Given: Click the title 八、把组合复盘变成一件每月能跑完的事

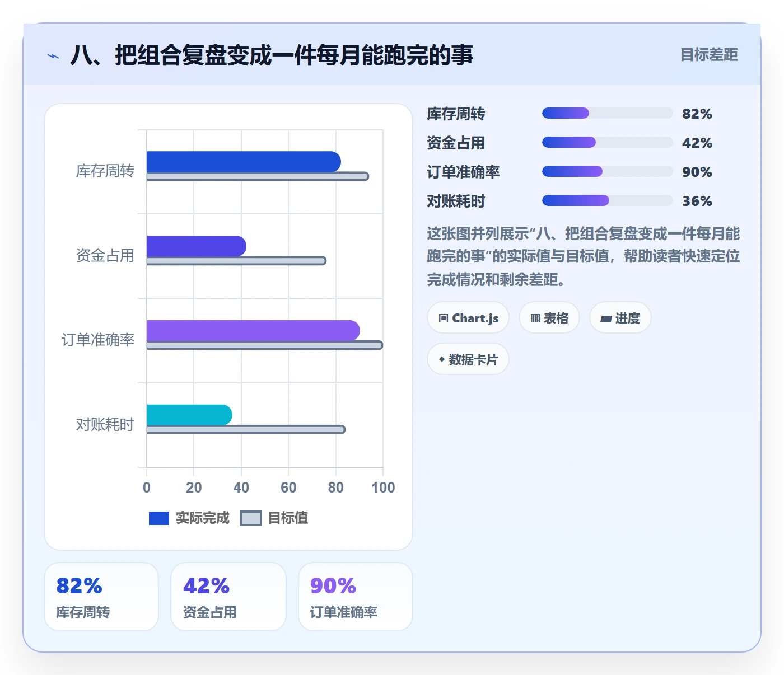Looking at the screenshot, I should coord(272,55).
